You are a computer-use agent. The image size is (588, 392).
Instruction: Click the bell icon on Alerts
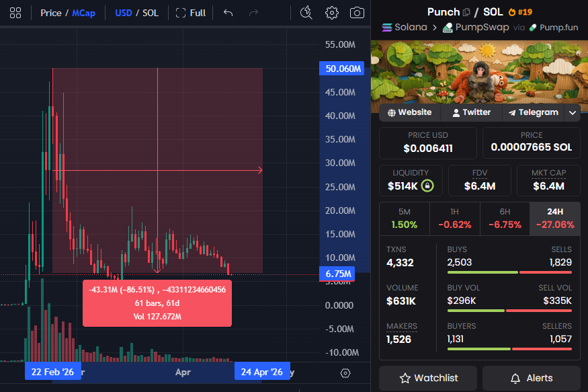tap(515, 378)
